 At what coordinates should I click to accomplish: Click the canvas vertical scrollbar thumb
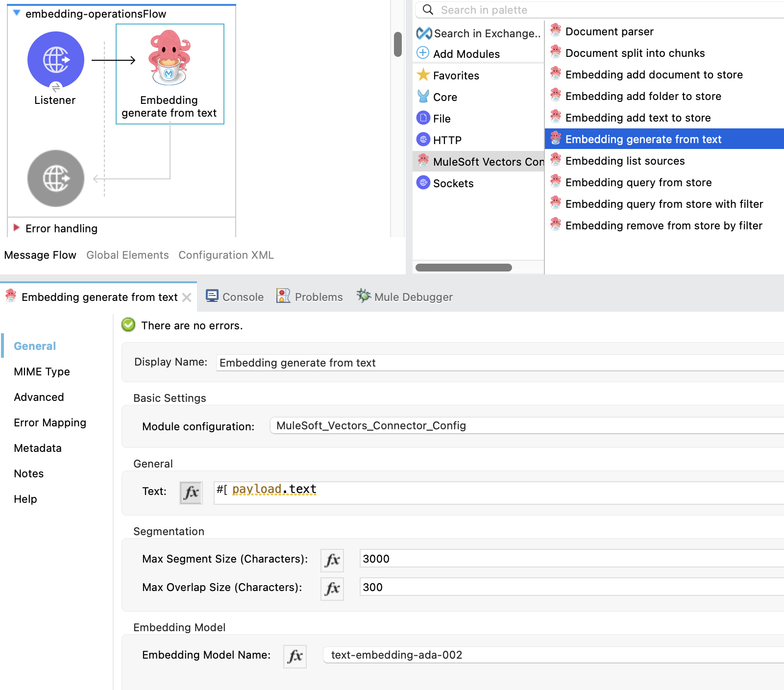coord(398,44)
